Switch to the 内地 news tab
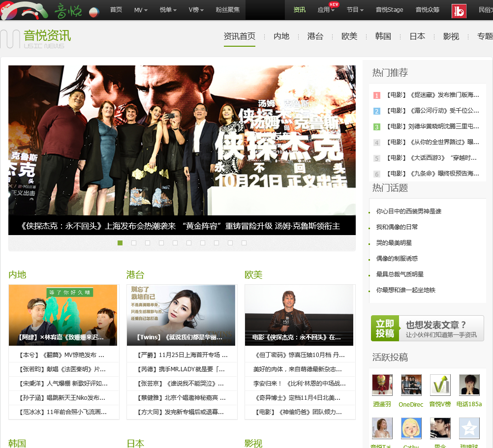The height and width of the screenshot is (448, 493). [281, 36]
